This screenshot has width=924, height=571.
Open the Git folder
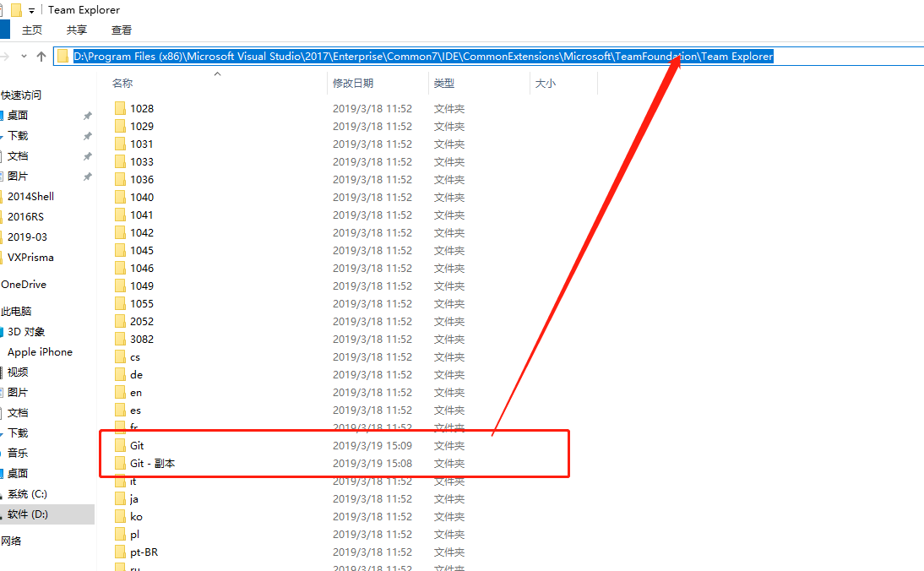tap(137, 445)
